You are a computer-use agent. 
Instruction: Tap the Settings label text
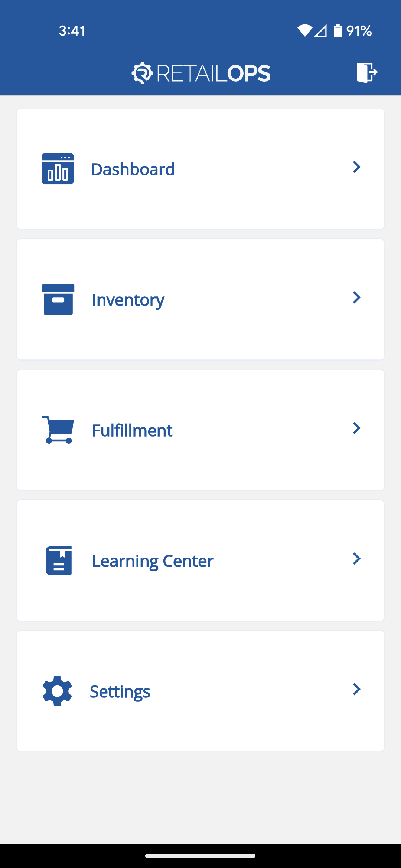(120, 692)
